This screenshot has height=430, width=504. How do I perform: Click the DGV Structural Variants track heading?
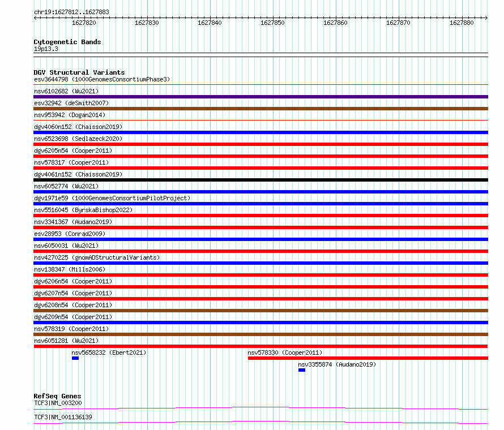[79, 72]
